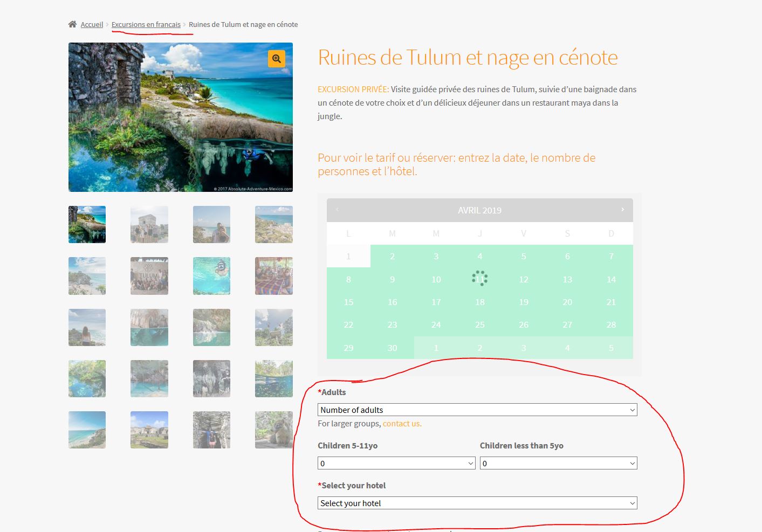Click the large page heading Ruines de Tulum
This screenshot has height=532, width=762.
[x=468, y=57]
